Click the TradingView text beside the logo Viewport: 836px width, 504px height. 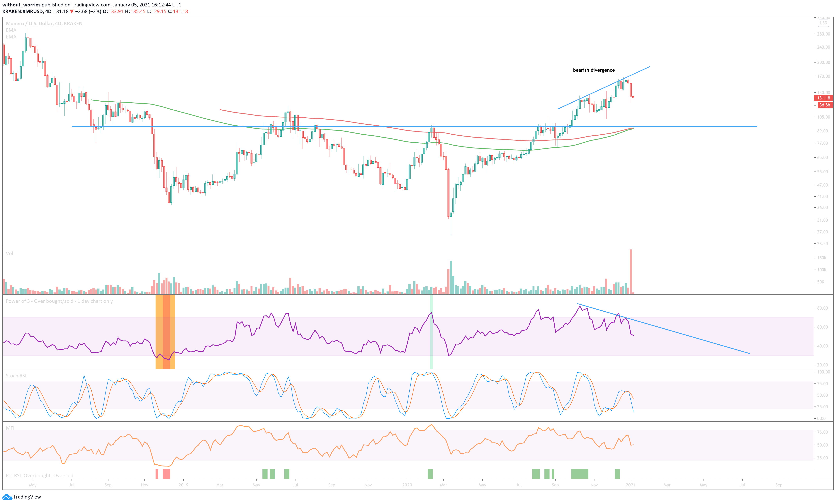pos(27,497)
